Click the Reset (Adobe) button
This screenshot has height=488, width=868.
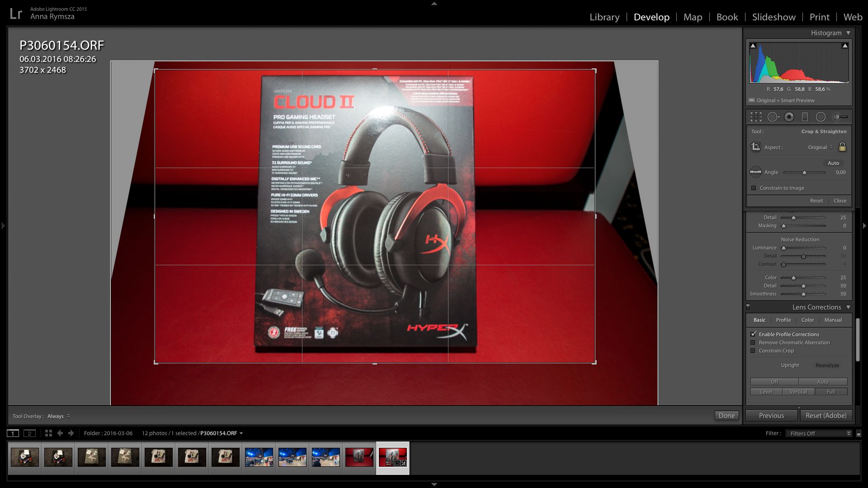(826, 416)
